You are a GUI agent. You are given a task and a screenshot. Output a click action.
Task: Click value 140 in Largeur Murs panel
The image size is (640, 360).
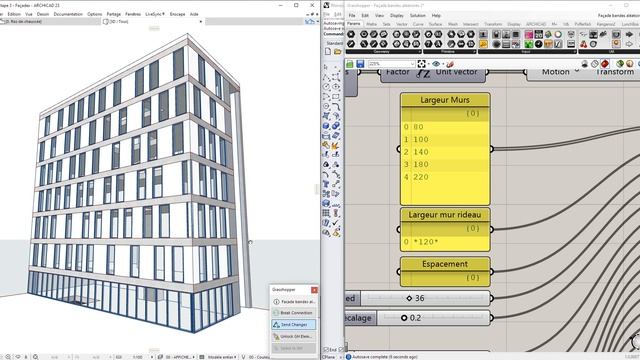point(421,152)
